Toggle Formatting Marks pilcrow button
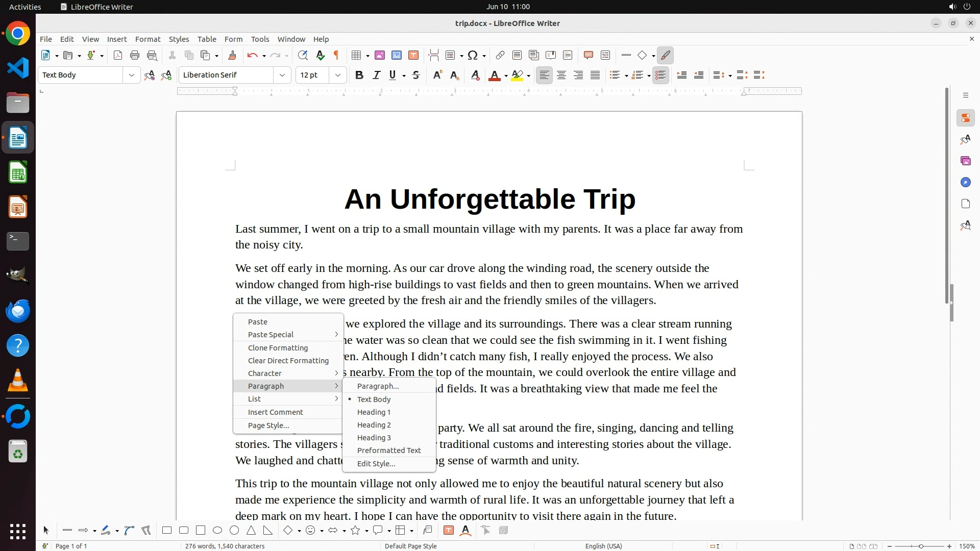 point(336,56)
